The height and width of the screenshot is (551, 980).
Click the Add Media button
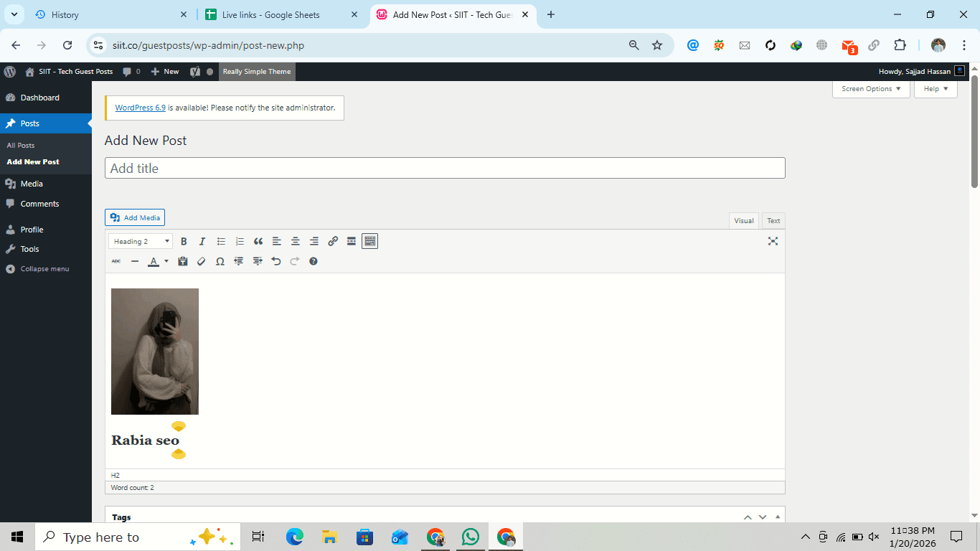135,217
